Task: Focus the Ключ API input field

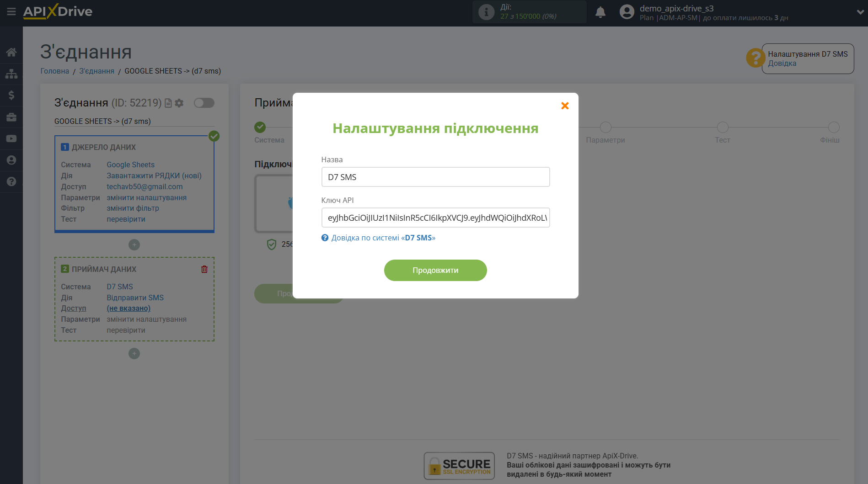Action: pyautogui.click(x=435, y=218)
